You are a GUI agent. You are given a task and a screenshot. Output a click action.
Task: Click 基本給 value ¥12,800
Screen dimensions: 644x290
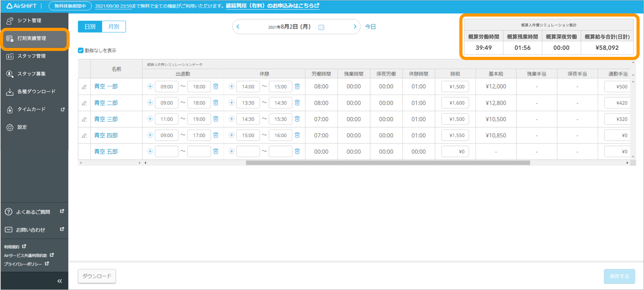(x=496, y=103)
